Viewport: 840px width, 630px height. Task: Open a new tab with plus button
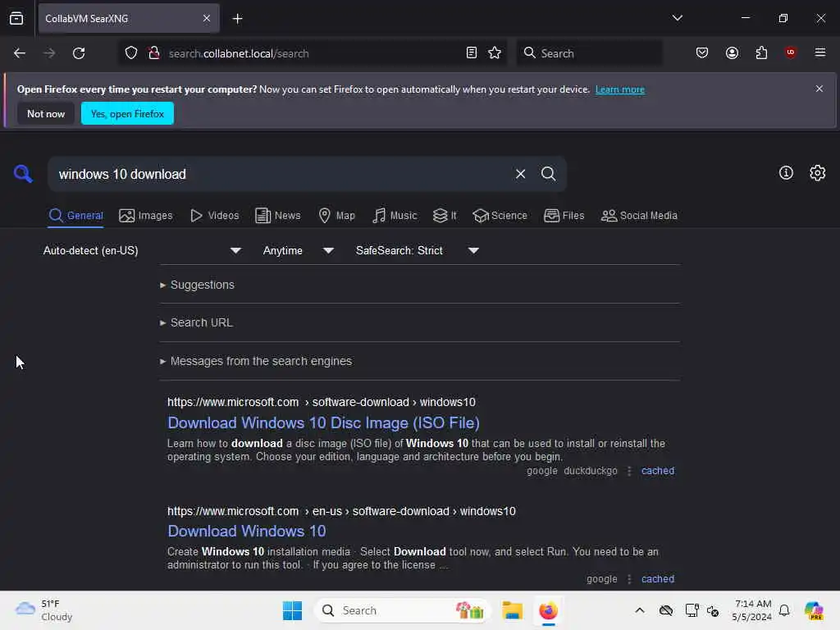point(237,19)
